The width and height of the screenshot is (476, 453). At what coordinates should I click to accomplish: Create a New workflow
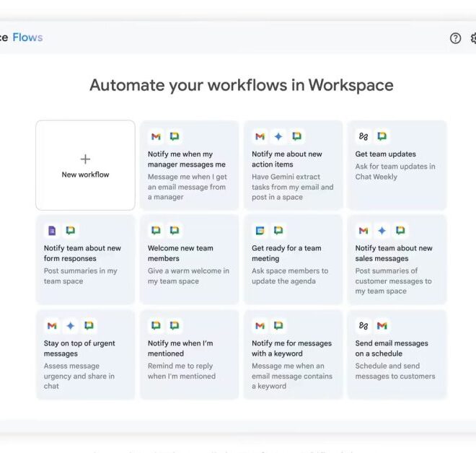(x=85, y=165)
